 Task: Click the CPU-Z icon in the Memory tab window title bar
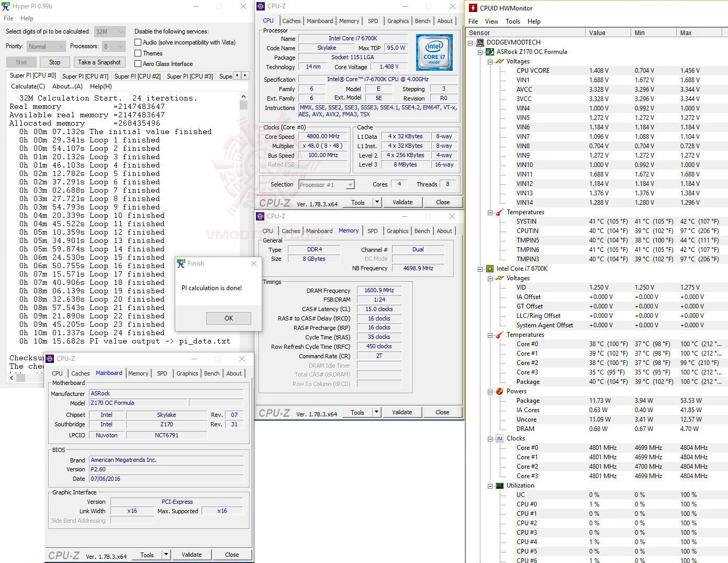point(260,216)
